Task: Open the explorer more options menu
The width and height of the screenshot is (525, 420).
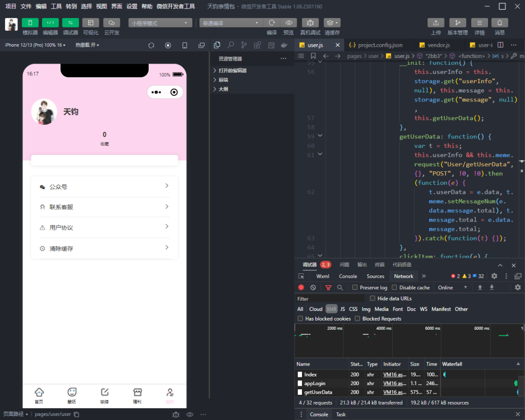Action: click(284, 58)
